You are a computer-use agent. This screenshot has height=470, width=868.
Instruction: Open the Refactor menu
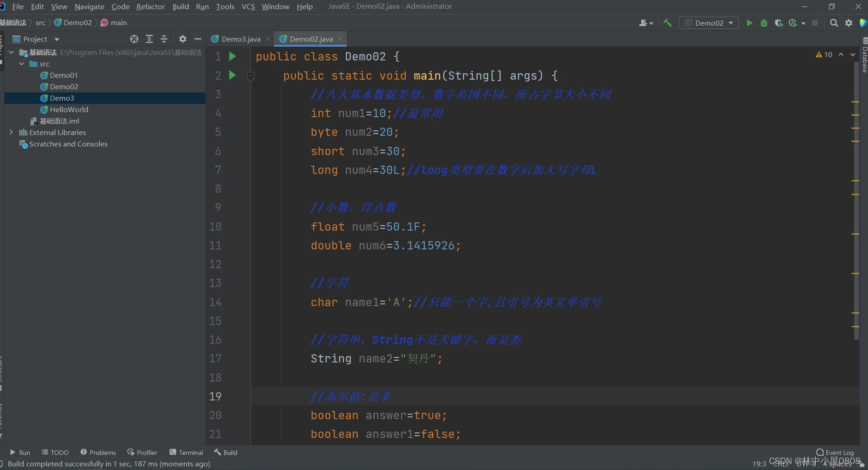point(150,6)
